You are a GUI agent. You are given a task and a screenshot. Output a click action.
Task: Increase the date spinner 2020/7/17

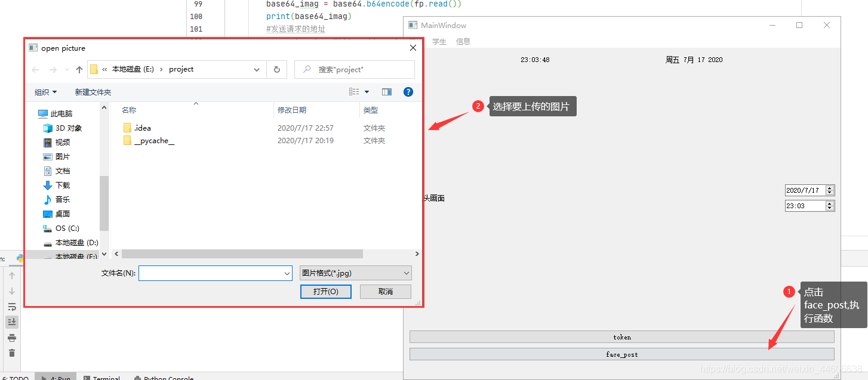pos(830,188)
